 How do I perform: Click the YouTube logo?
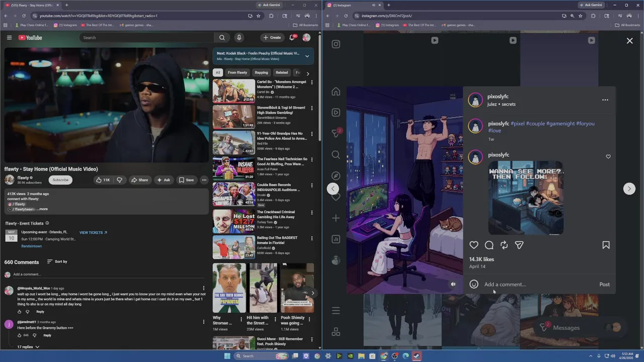click(30, 38)
